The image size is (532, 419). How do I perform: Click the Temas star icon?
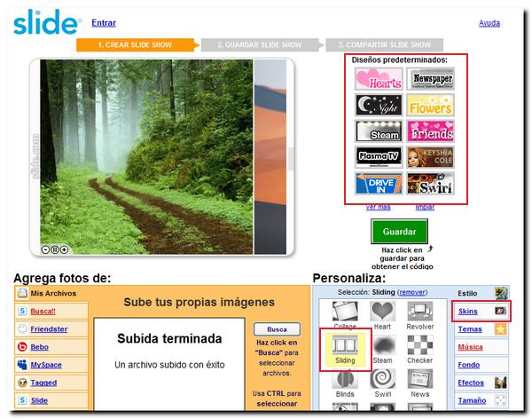point(501,329)
